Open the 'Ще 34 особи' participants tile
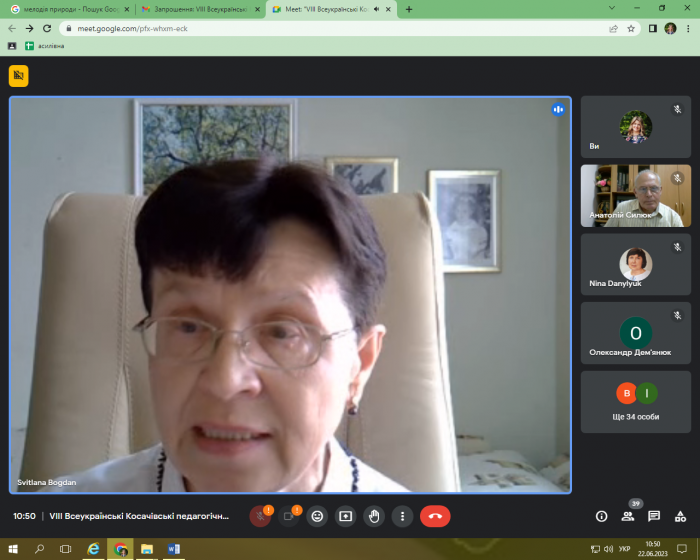This screenshot has width=700, height=560. point(635,401)
